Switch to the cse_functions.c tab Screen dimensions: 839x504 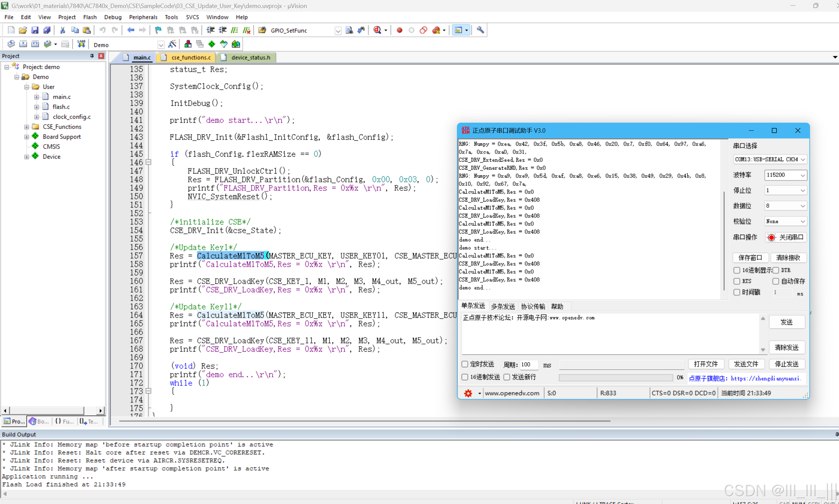(191, 58)
